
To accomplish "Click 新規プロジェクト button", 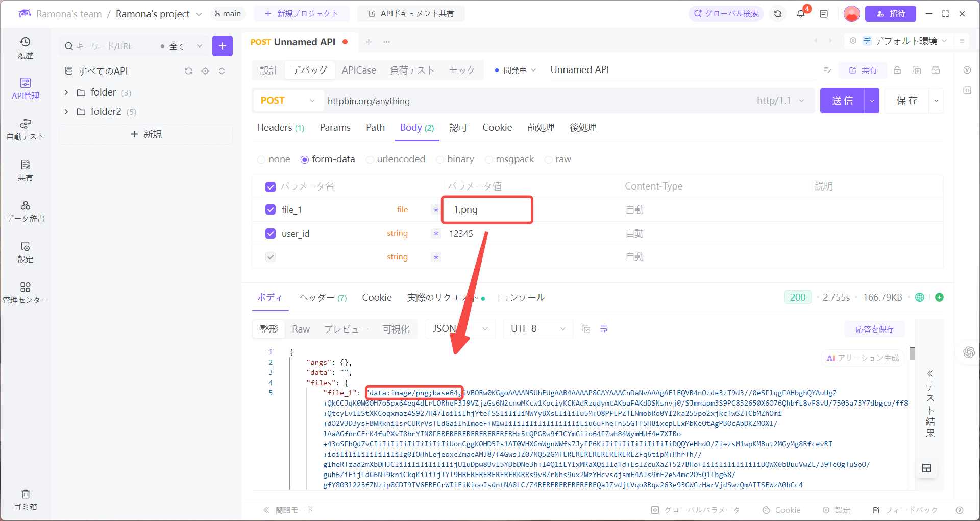I will click(x=302, y=14).
